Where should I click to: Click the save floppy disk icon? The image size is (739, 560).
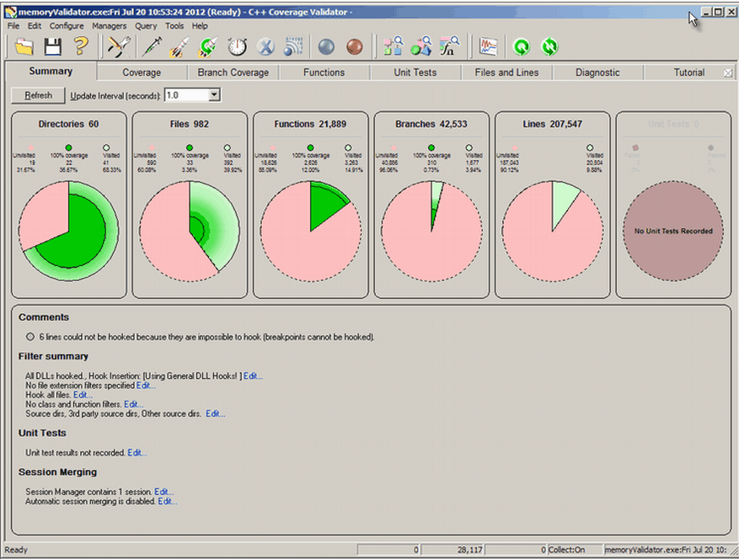tap(52, 47)
